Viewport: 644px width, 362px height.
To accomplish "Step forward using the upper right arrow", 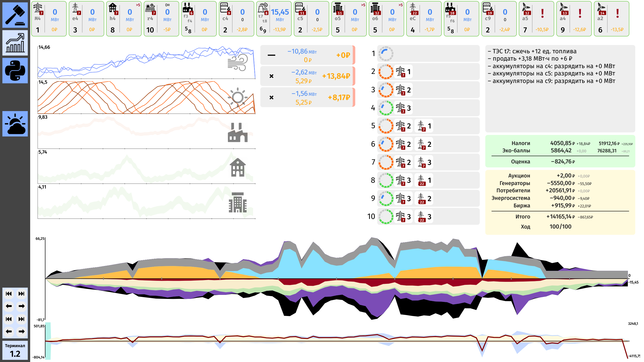I will [21, 306].
